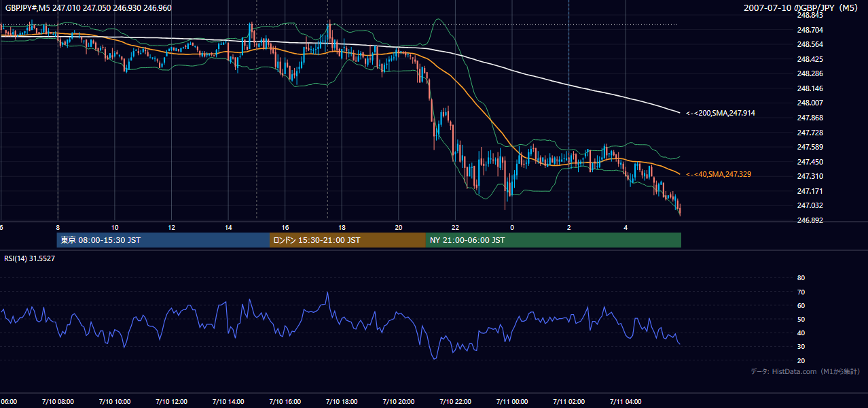868x408 pixels.
Task: Click the RSI axis level 80
Action: click(x=801, y=278)
